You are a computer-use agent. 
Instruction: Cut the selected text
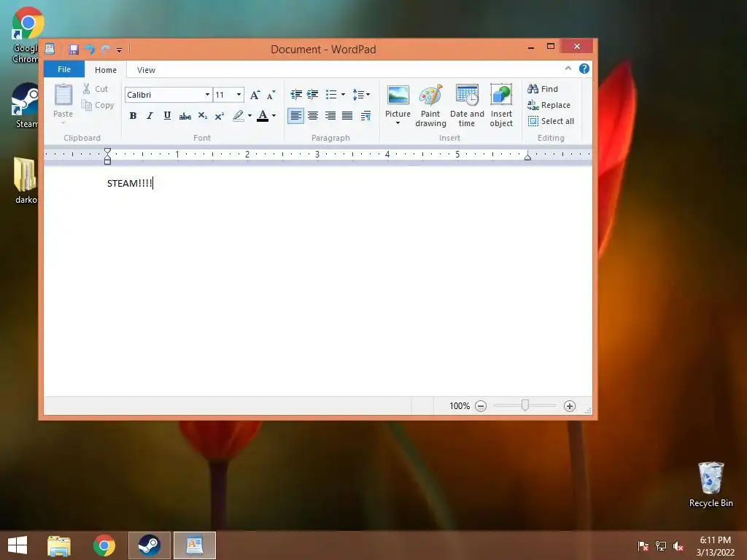[96, 88]
